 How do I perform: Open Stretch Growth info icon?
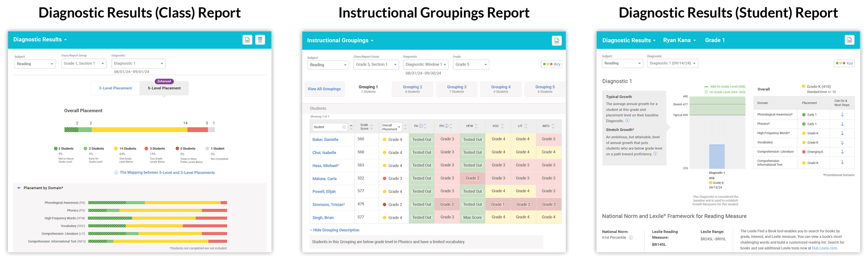click(655, 153)
